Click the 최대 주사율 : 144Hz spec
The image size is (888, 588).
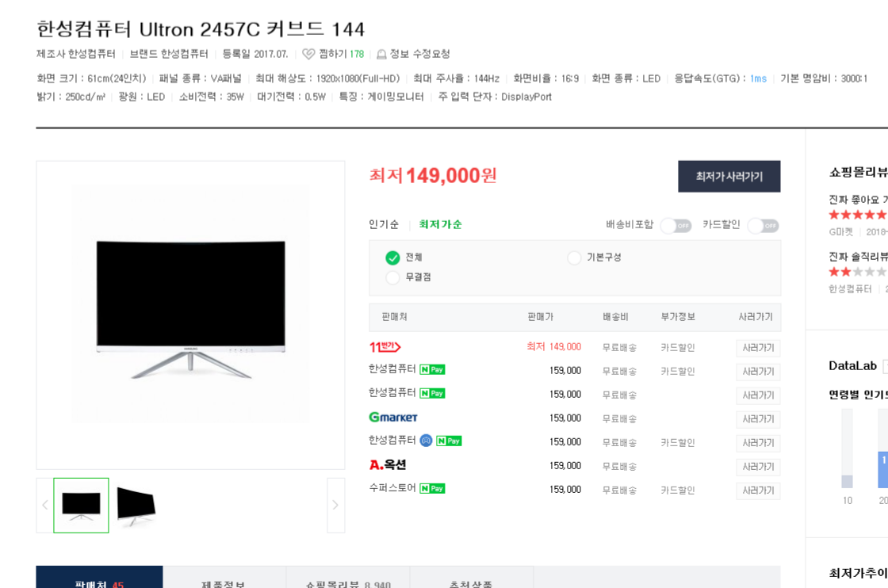coord(457,78)
